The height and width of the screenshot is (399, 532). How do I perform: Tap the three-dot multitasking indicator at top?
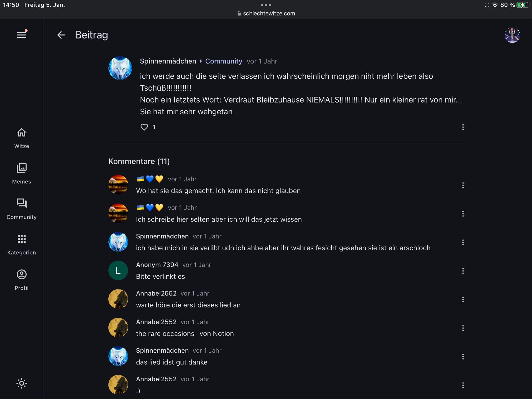click(266, 5)
